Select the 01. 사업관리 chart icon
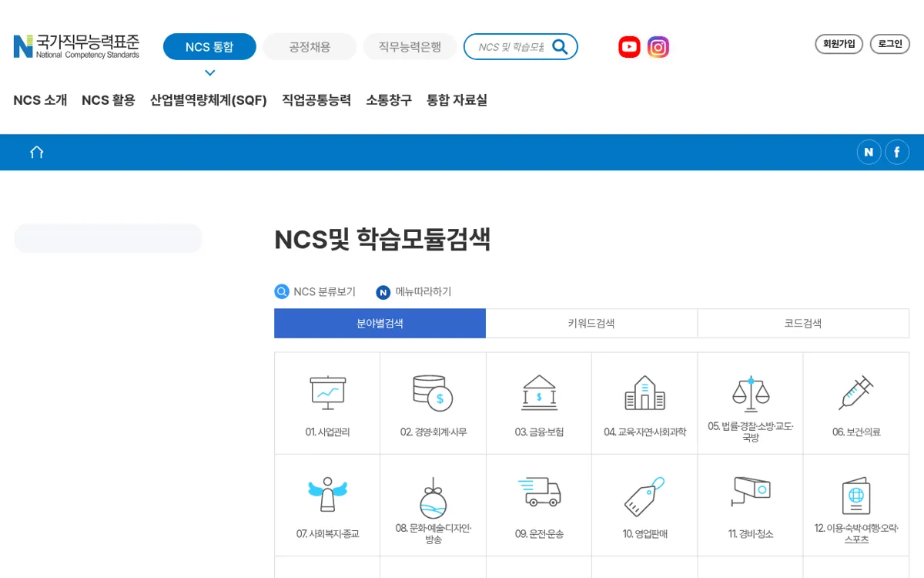This screenshot has height=578, width=924. click(x=327, y=392)
